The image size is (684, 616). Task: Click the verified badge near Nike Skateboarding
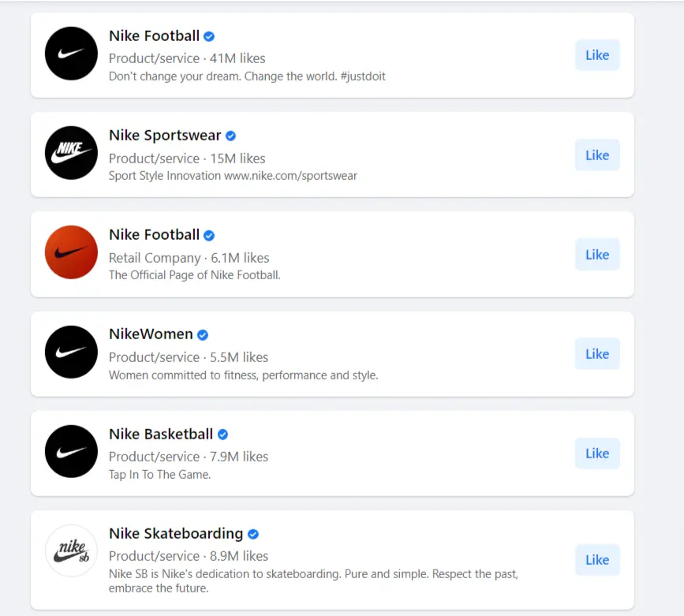pyautogui.click(x=252, y=532)
